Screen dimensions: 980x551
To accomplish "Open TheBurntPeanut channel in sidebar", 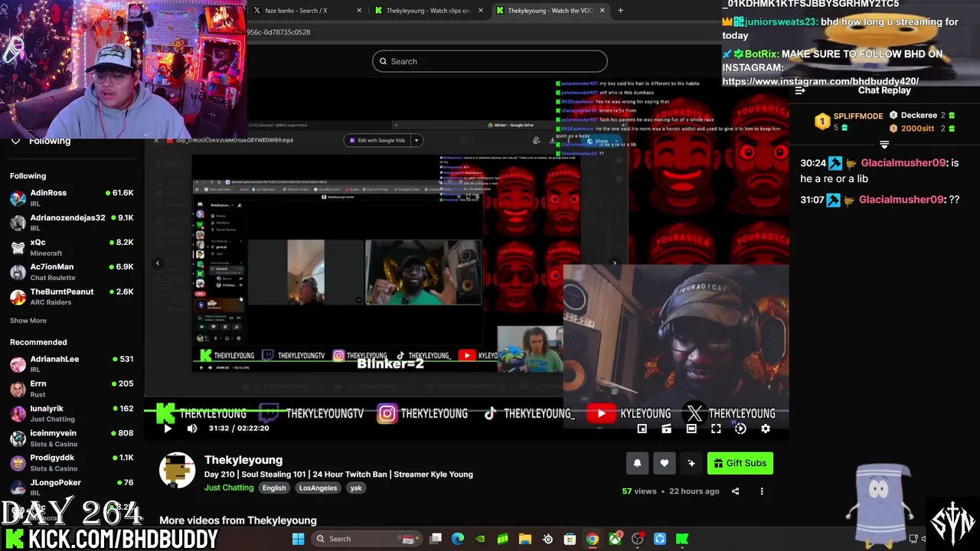I will click(72, 296).
